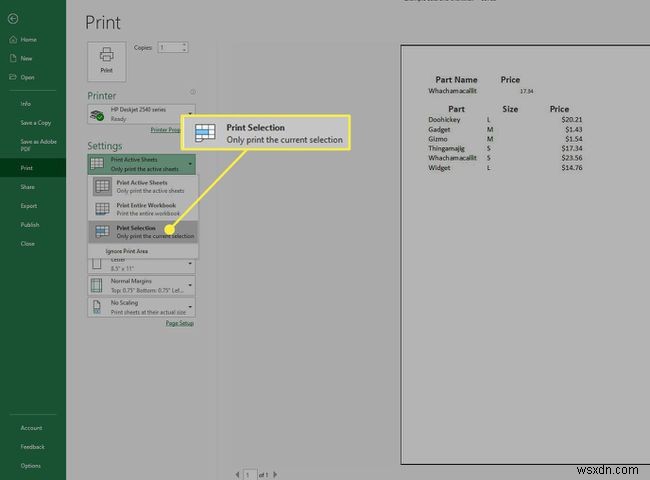650x480 pixels.
Task: Open the Printer Properties link
Action: pos(165,130)
